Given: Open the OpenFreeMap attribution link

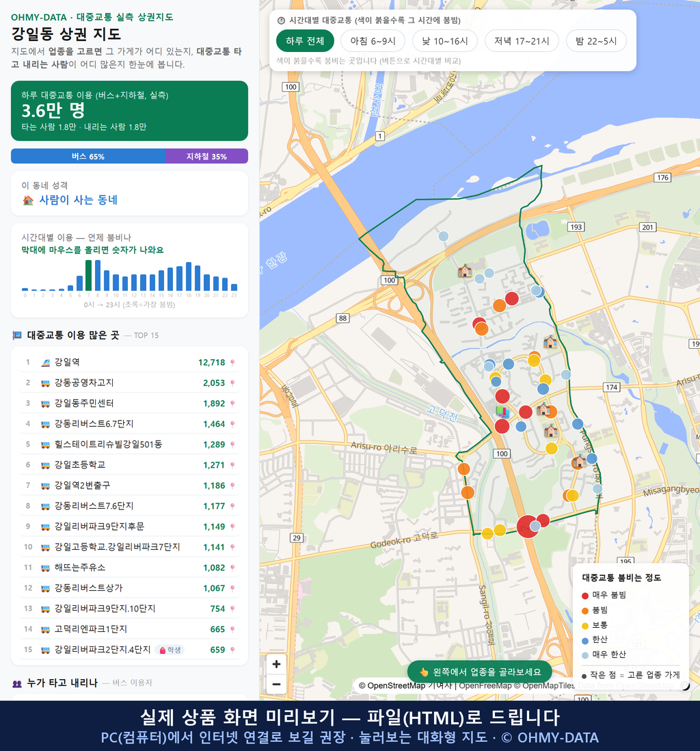Looking at the screenshot, I should (x=485, y=685).
